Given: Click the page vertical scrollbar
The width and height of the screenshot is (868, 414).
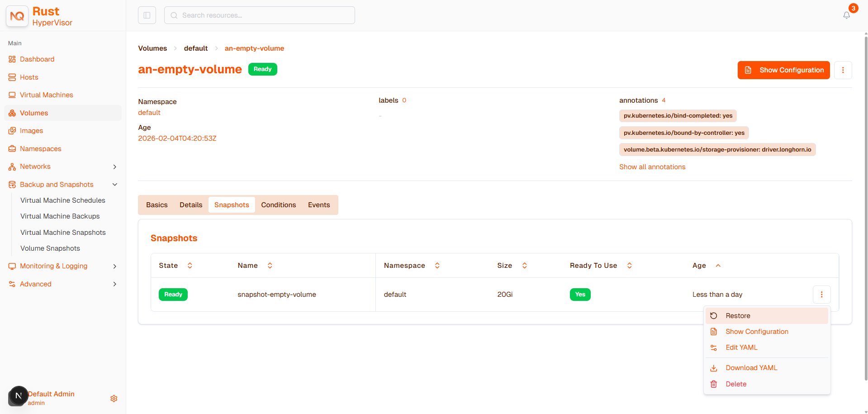Looking at the screenshot, I should click(866, 208).
